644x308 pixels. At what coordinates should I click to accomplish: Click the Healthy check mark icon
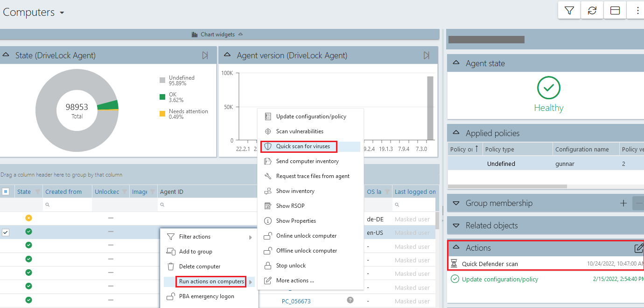coord(549,87)
